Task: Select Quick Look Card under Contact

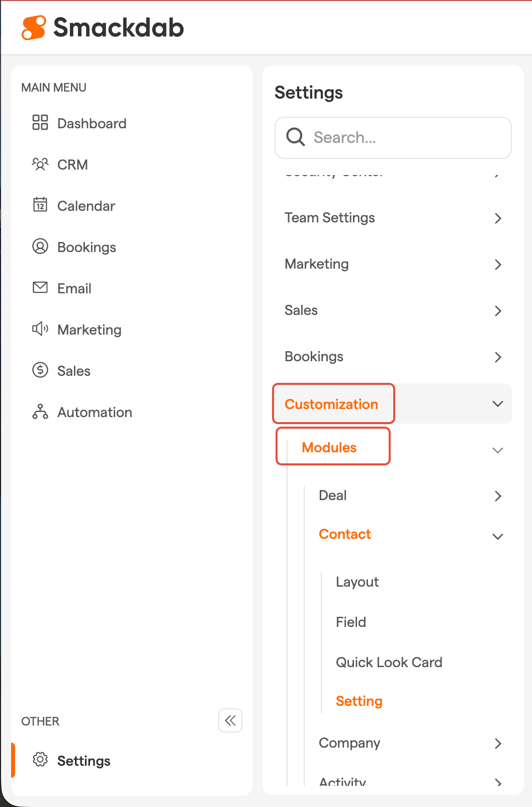Action: pyautogui.click(x=389, y=662)
